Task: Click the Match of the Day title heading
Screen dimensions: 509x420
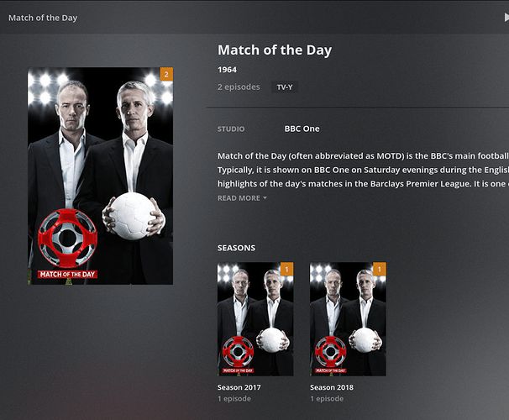Action: point(275,50)
